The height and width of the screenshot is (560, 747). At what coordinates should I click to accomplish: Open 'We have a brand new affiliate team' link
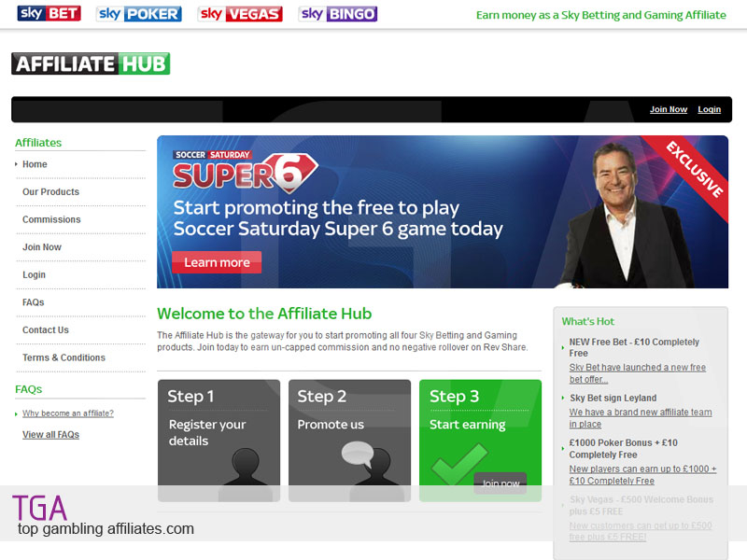click(x=641, y=418)
